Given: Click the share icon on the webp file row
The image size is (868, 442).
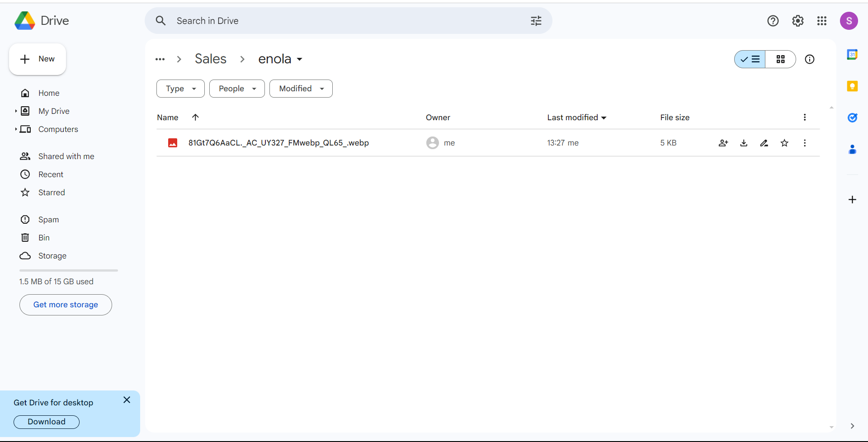Looking at the screenshot, I should pyautogui.click(x=723, y=143).
